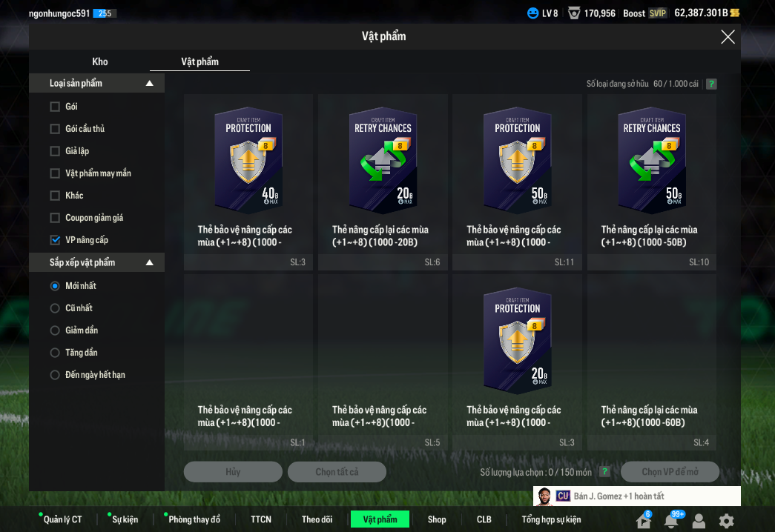Select Đến ngày hết hạn sort option
The height and width of the screenshot is (532, 775).
(55, 375)
